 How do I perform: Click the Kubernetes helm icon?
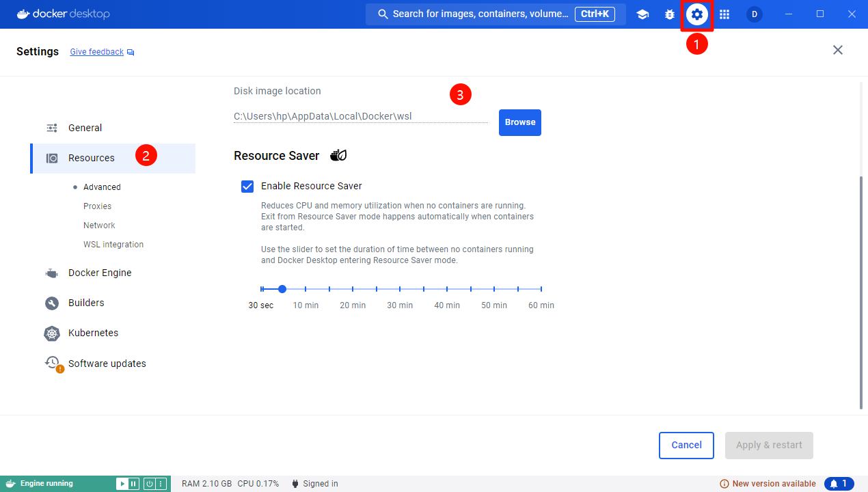point(52,333)
